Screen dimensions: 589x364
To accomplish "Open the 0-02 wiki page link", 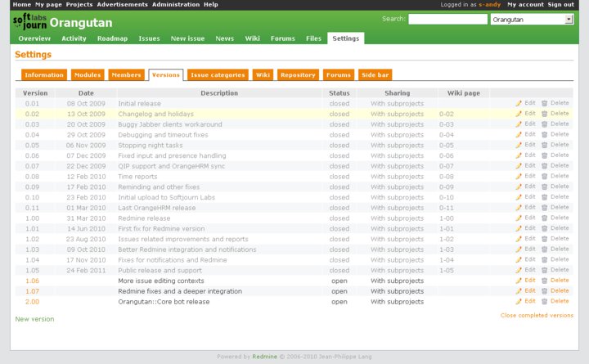I will click(447, 114).
